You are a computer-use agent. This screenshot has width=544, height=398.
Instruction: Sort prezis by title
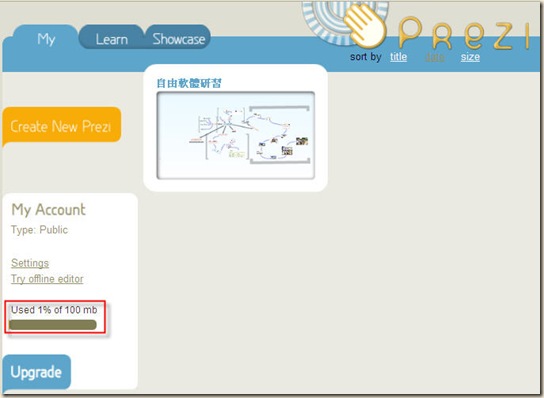[x=398, y=57]
